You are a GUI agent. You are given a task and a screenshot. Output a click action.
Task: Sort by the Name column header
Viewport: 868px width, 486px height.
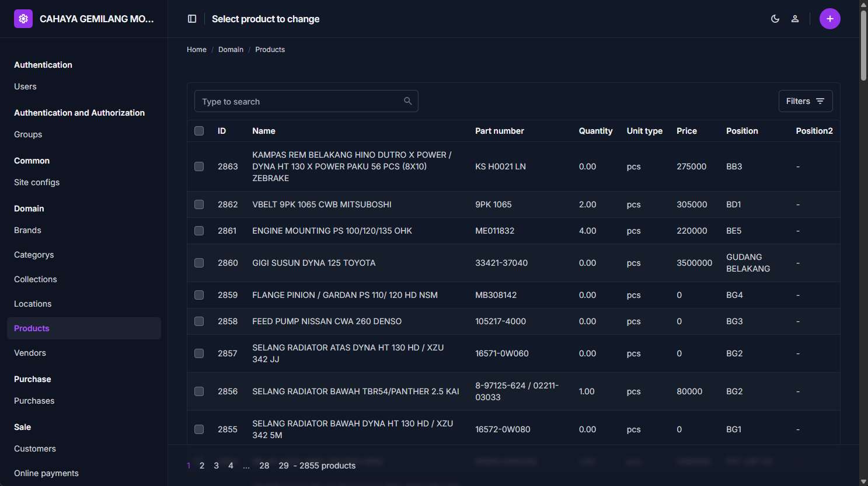point(264,131)
